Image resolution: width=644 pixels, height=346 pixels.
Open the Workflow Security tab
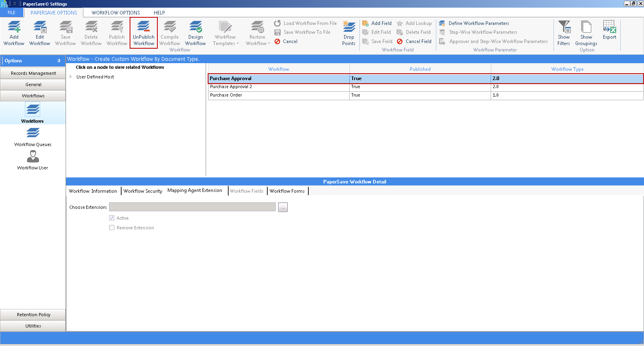(143, 191)
